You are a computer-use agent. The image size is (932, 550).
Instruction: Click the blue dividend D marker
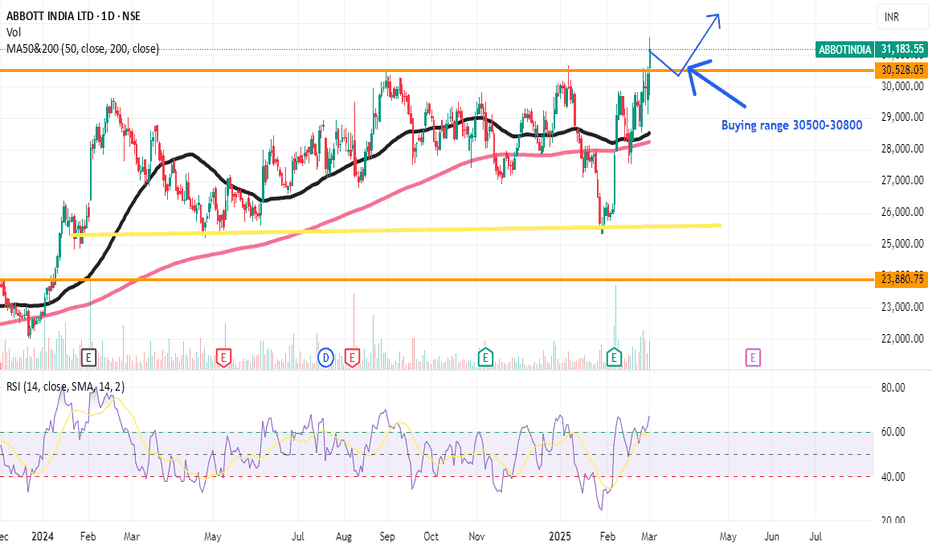tap(325, 357)
